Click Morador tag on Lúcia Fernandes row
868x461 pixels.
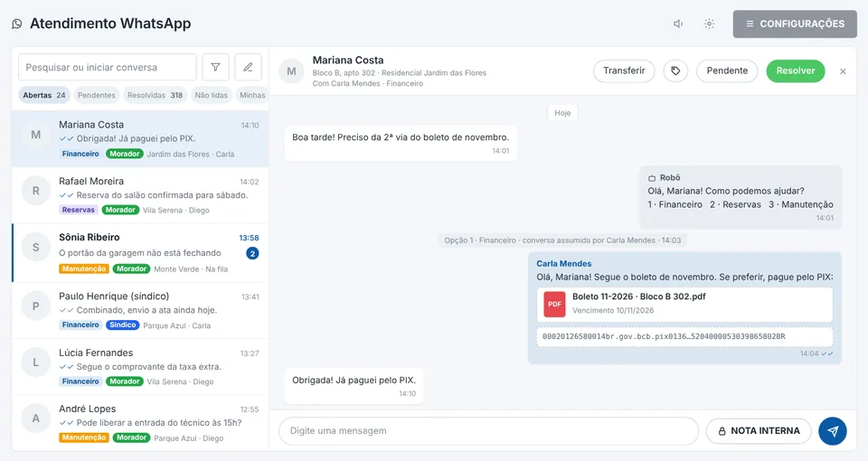[x=125, y=381]
